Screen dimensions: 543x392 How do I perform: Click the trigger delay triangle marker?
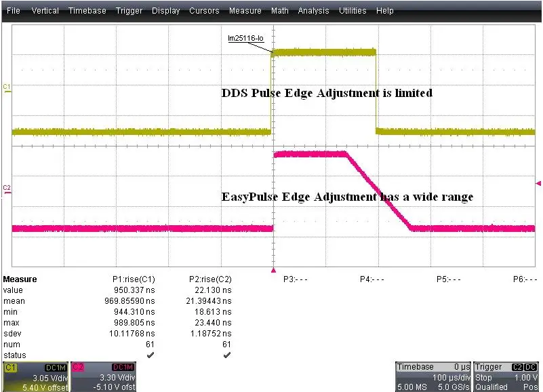tap(274, 270)
